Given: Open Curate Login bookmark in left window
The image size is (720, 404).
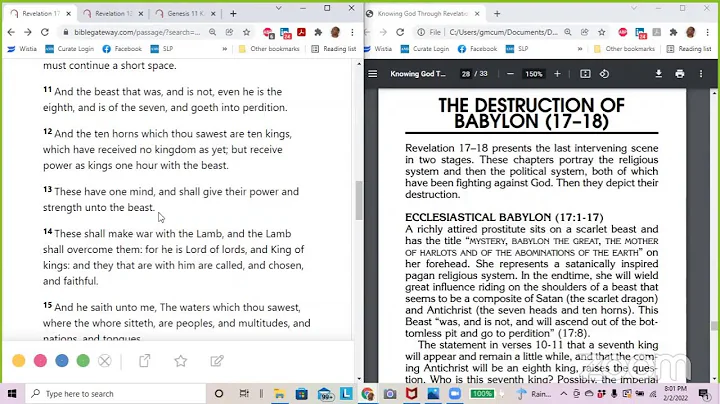Looking at the screenshot, I should click(69, 49).
